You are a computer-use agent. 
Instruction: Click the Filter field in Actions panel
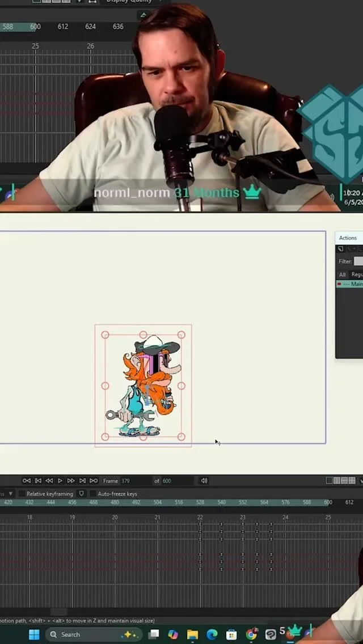pos(358,261)
